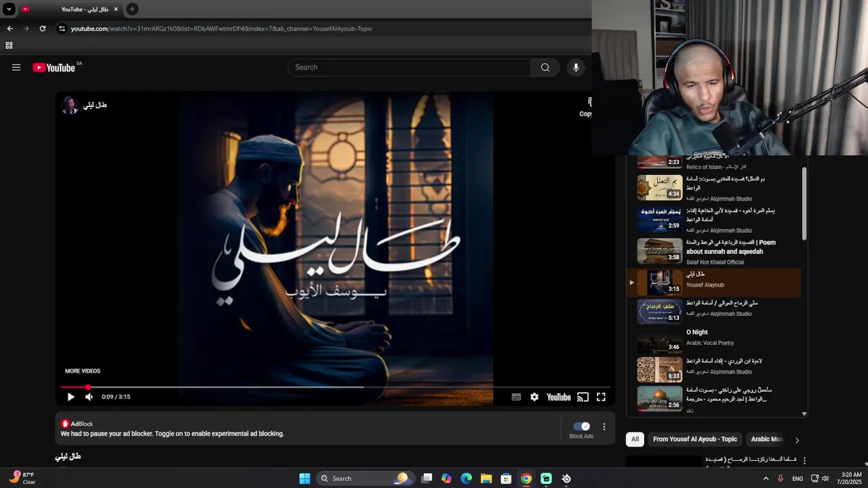Screen dimensions: 868x488
Task: Select From Yousef Al Ayoub - Topic chip
Action: [x=694, y=439]
